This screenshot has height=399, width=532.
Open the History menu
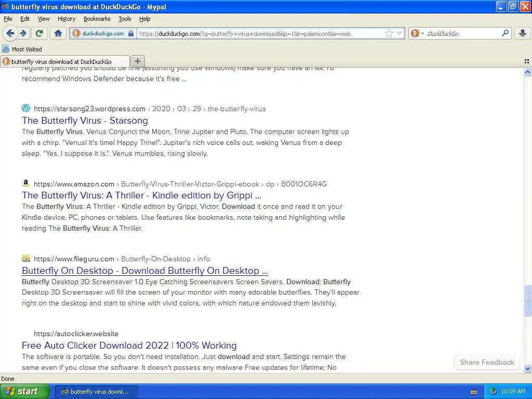tap(66, 19)
